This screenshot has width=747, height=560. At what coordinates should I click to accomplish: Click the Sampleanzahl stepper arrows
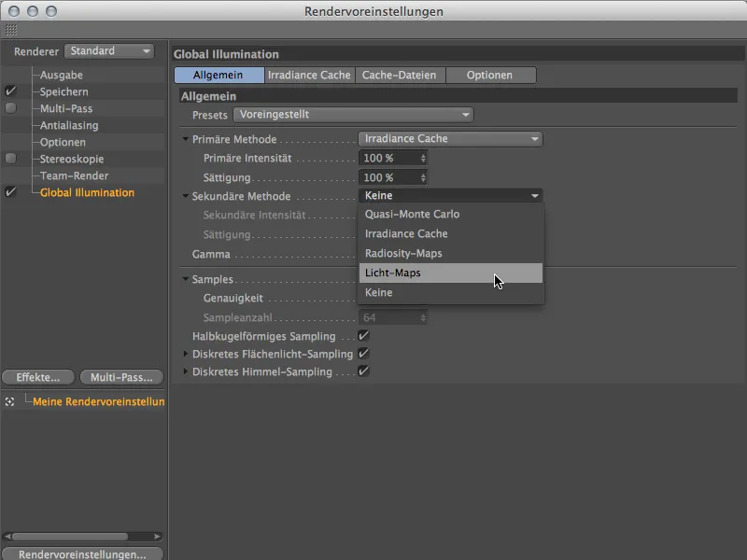423,317
